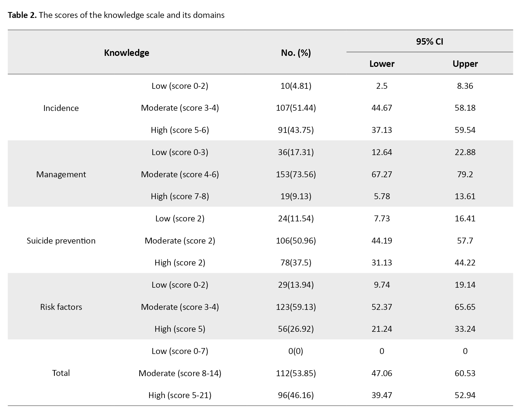
Task: Click the upper CI value 79.2
Action: coord(465,174)
